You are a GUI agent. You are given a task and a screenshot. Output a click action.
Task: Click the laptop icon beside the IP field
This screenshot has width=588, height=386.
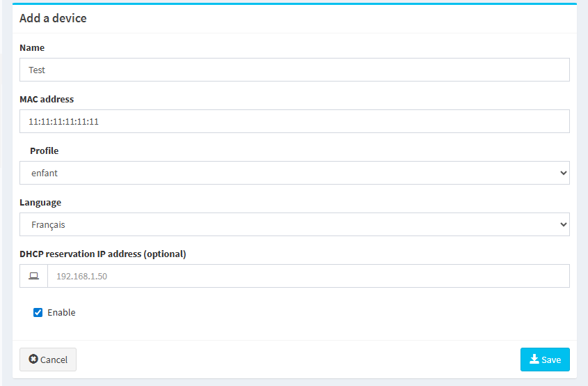(x=34, y=276)
